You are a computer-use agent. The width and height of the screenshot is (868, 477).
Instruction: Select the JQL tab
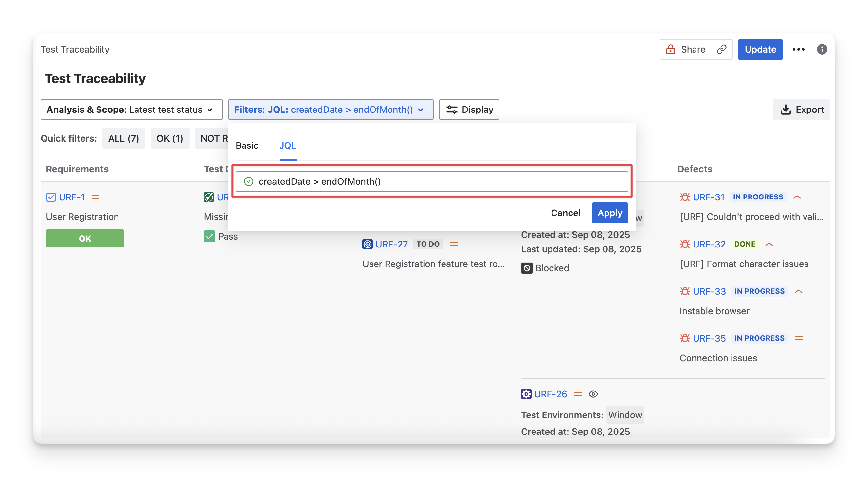(287, 145)
